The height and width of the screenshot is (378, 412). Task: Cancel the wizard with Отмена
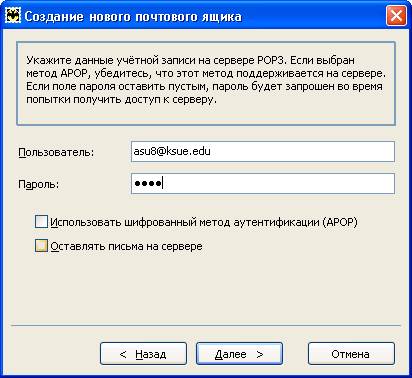[351, 354]
